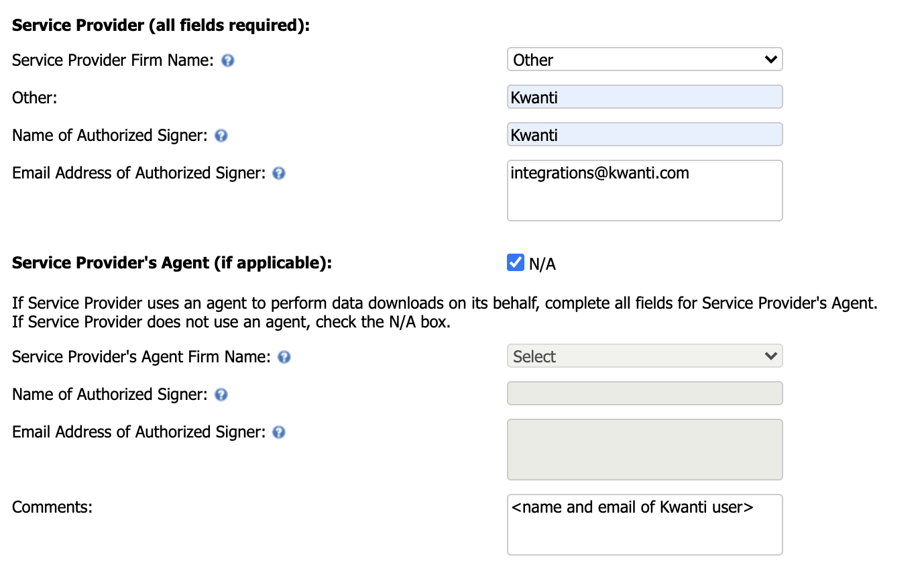Click help icon beside Service Provider Firm Name
Screen dimensions: 924x565
click(228, 60)
